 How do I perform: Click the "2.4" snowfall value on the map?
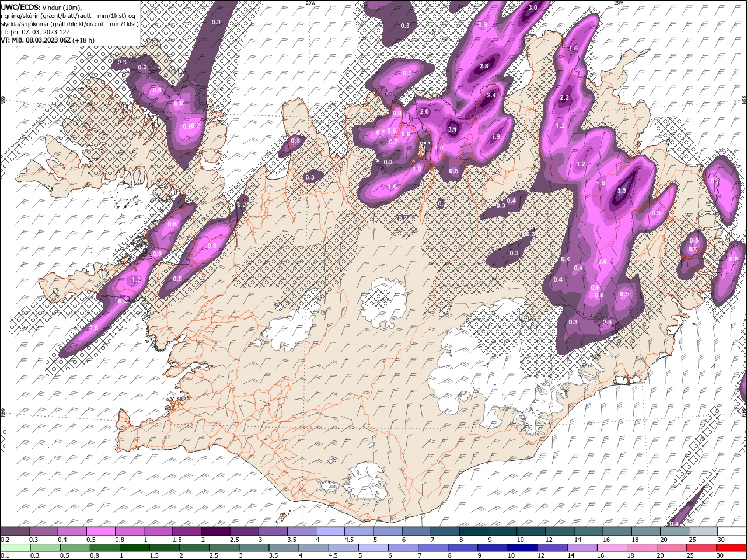coord(491,96)
